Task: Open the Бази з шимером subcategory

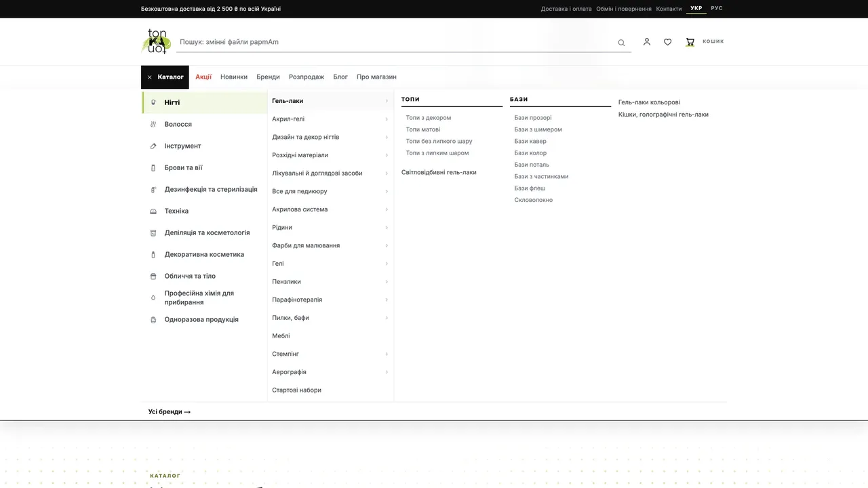Action: tap(538, 129)
